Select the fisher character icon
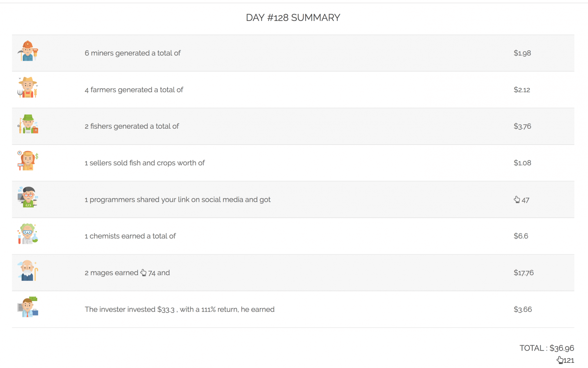This screenshot has width=588, height=368. (28, 124)
